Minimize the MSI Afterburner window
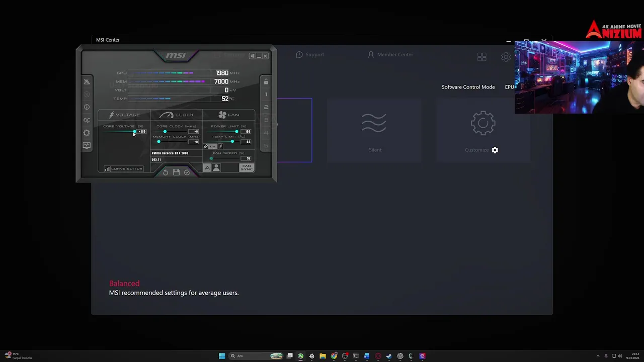 tap(259, 56)
